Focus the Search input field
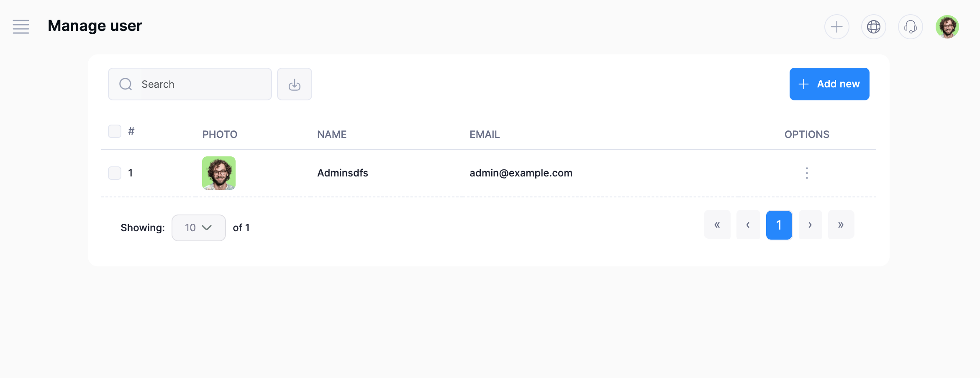 coord(201,84)
